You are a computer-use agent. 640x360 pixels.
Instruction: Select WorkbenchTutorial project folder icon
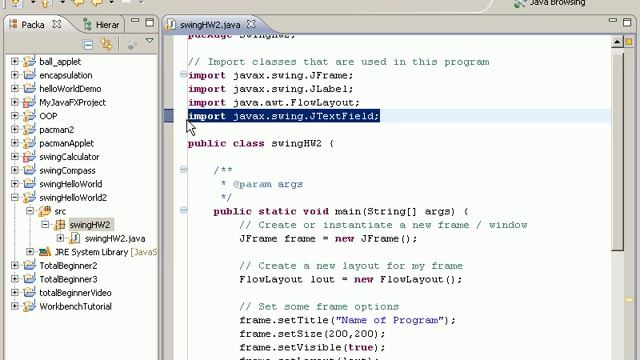click(29, 306)
